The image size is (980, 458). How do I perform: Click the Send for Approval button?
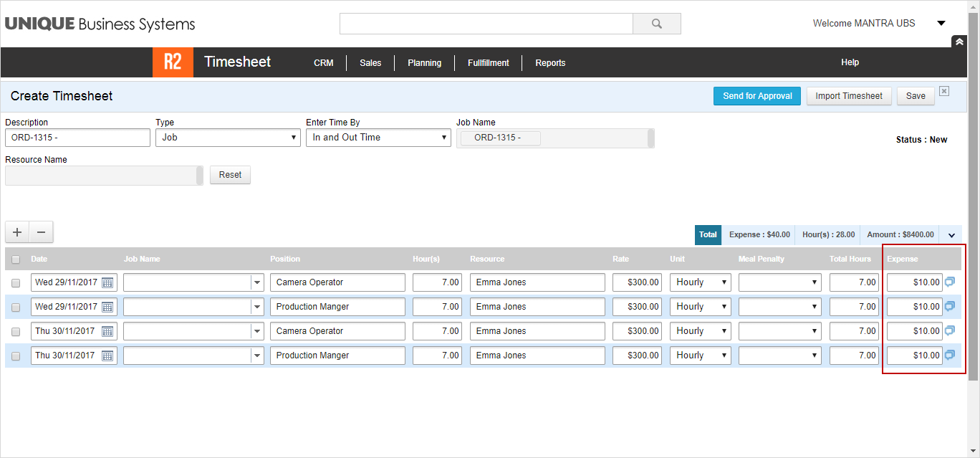(x=757, y=96)
